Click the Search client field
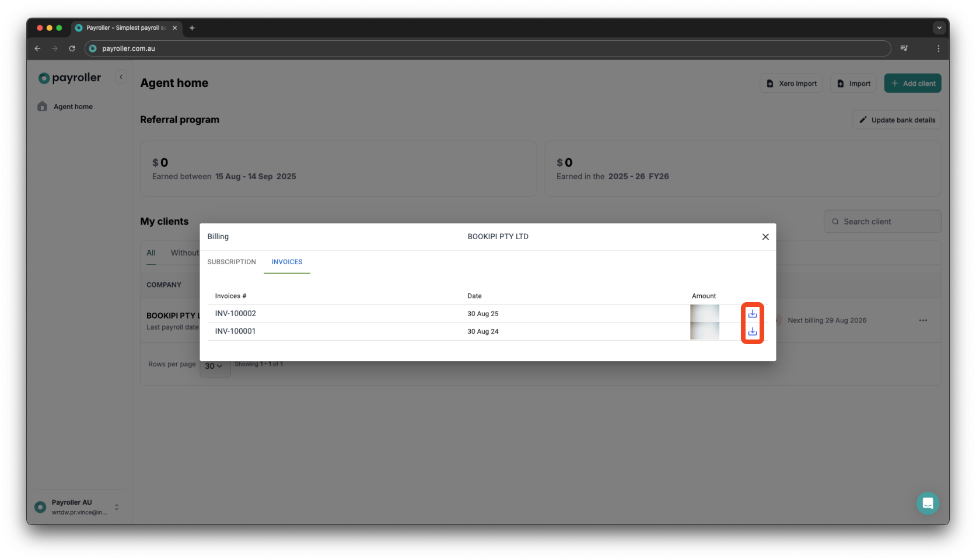The image size is (976, 560). coord(881,221)
